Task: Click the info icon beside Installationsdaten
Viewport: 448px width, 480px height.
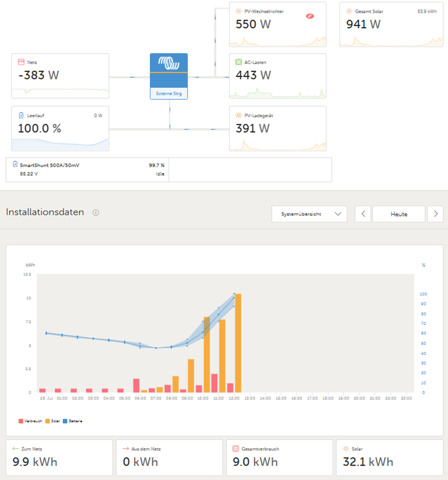Action: pyautogui.click(x=96, y=212)
